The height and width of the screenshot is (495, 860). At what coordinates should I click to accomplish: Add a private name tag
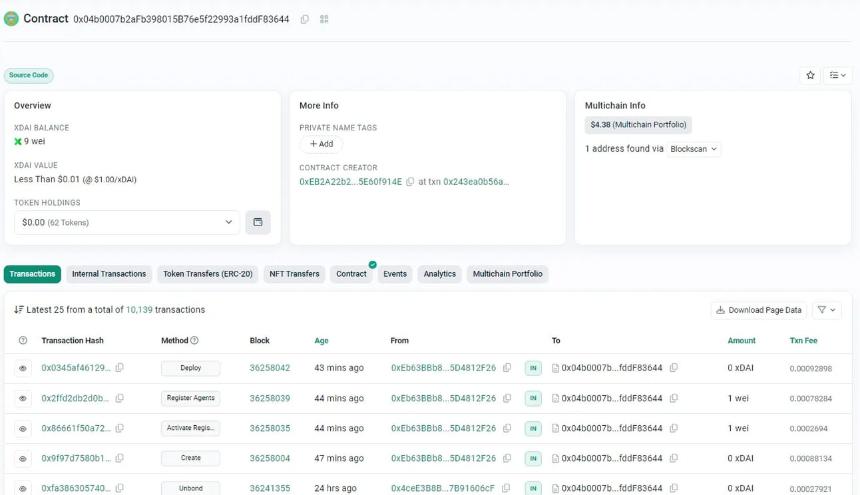(x=321, y=144)
